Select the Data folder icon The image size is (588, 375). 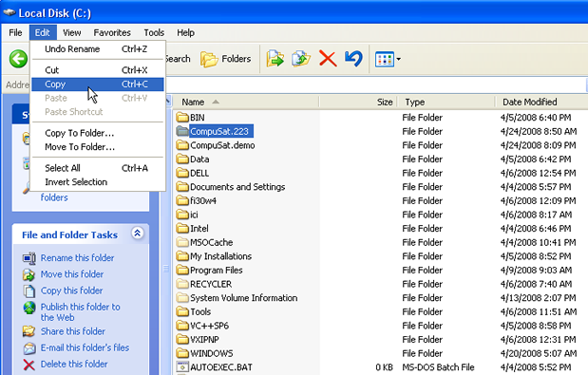pyautogui.click(x=182, y=159)
